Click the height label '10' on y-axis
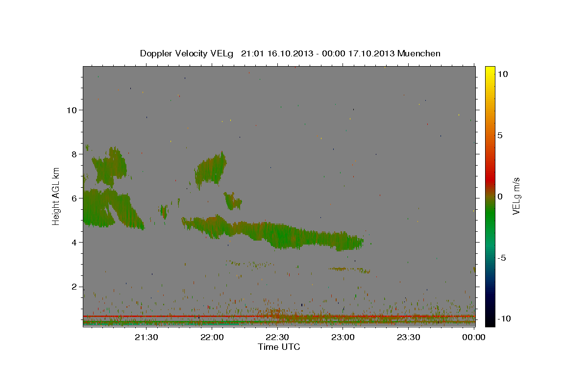This screenshot has width=588, height=392. pos(73,110)
